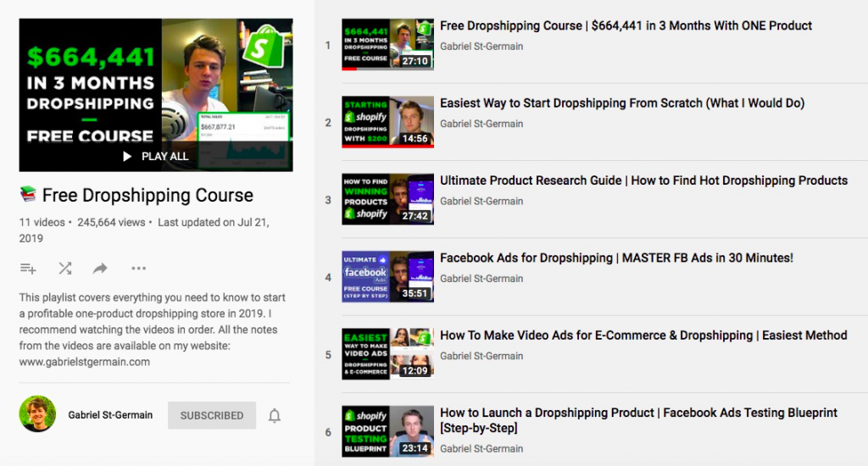868x466 pixels.
Task: Click PLAY ALL on the playlist cover
Action: coord(156,157)
